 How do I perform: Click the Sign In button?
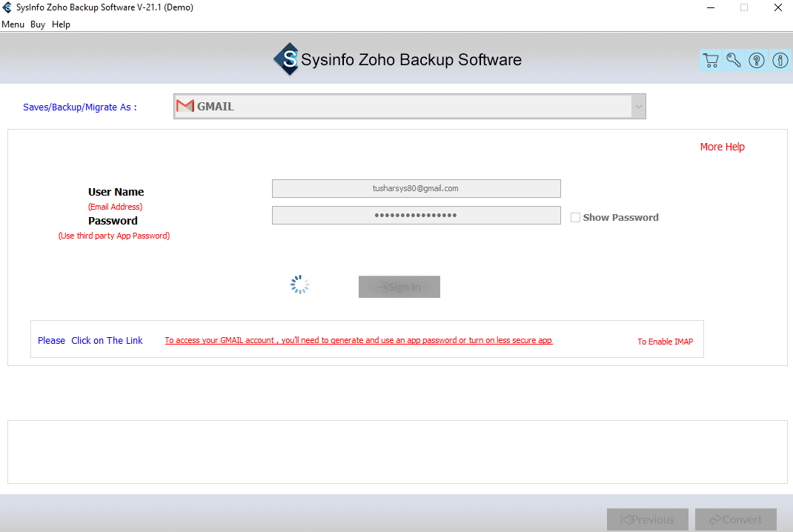point(399,287)
